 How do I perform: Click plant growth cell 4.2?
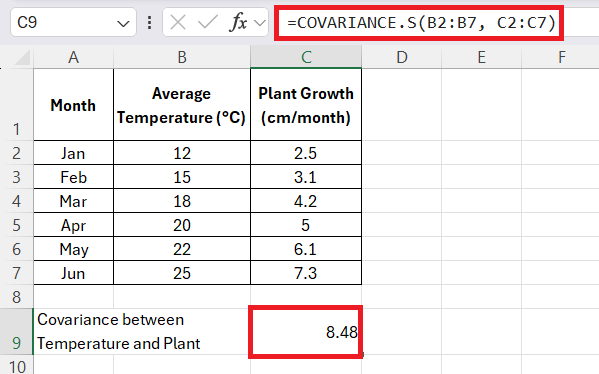(x=306, y=201)
